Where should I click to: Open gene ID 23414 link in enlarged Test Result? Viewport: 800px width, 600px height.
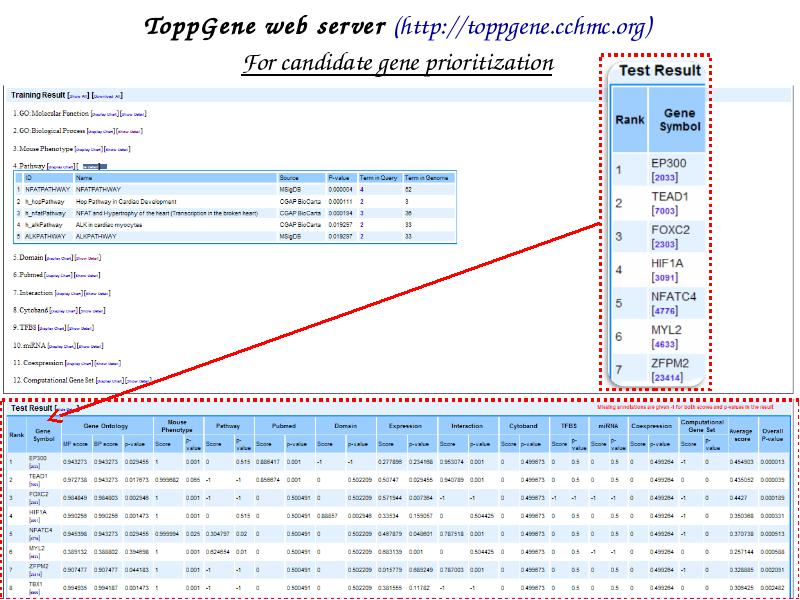click(667, 378)
